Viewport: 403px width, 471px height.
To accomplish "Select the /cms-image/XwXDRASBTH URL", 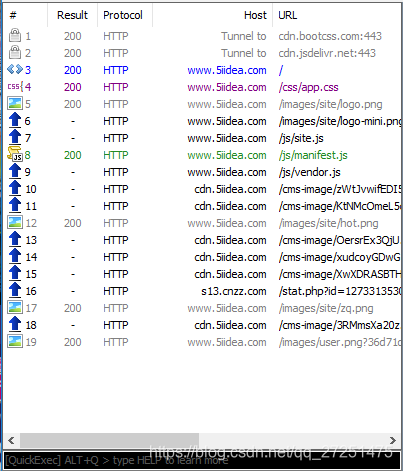I will [340, 274].
